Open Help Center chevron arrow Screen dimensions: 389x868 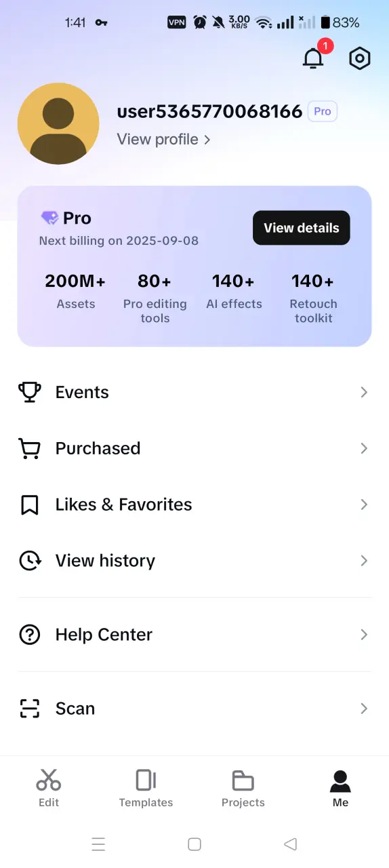(364, 635)
